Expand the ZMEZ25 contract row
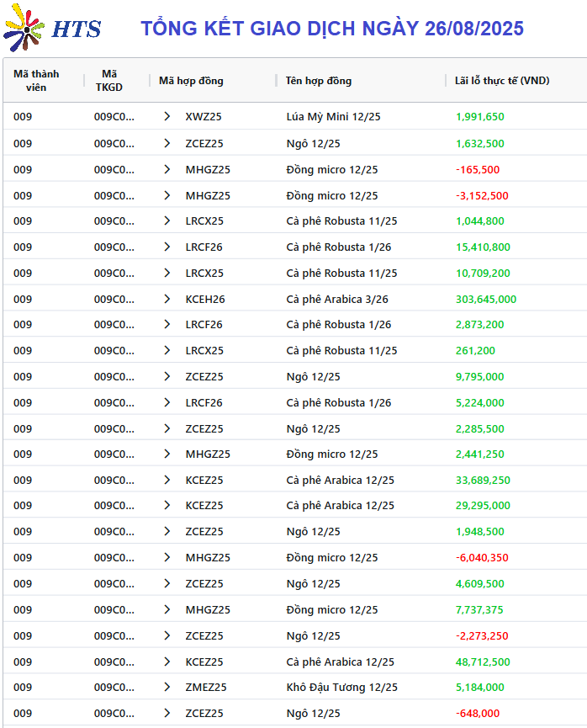The width and height of the screenshot is (587, 728). coord(167,687)
